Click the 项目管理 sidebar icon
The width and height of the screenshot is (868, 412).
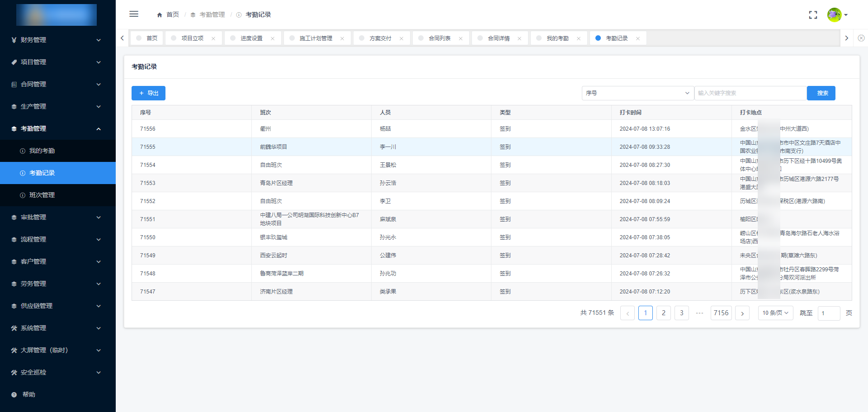14,62
